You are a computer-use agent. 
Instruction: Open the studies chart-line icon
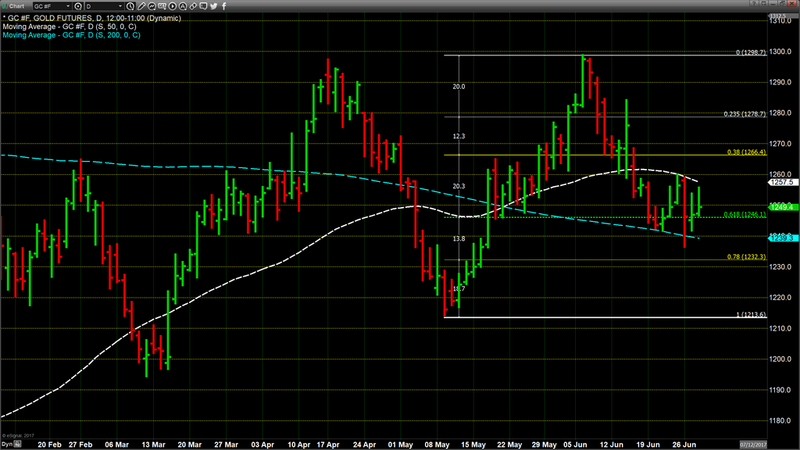pyautogui.click(x=152, y=6)
